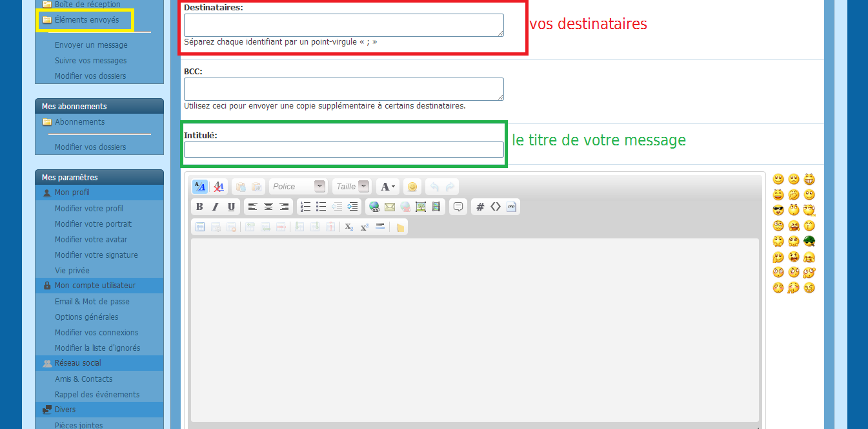Apply italic formatting
Screen dimensions: 868x429
pyautogui.click(x=216, y=207)
